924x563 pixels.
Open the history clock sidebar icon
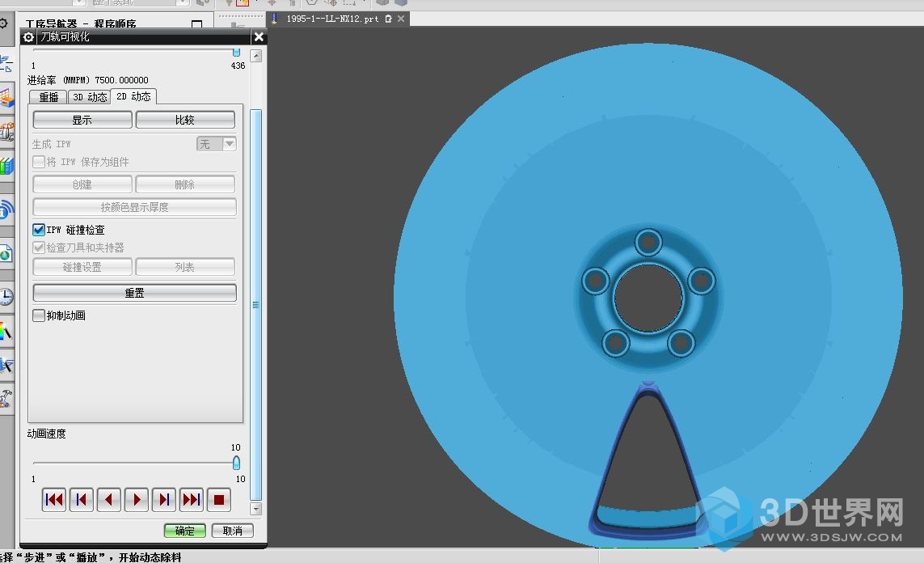(x=6, y=296)
